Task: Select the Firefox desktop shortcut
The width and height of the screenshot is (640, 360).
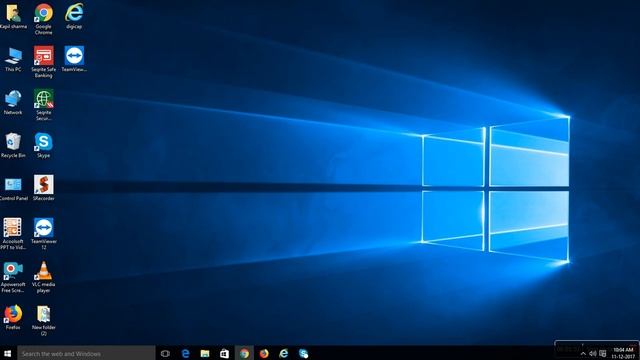Action: (13, 318)
